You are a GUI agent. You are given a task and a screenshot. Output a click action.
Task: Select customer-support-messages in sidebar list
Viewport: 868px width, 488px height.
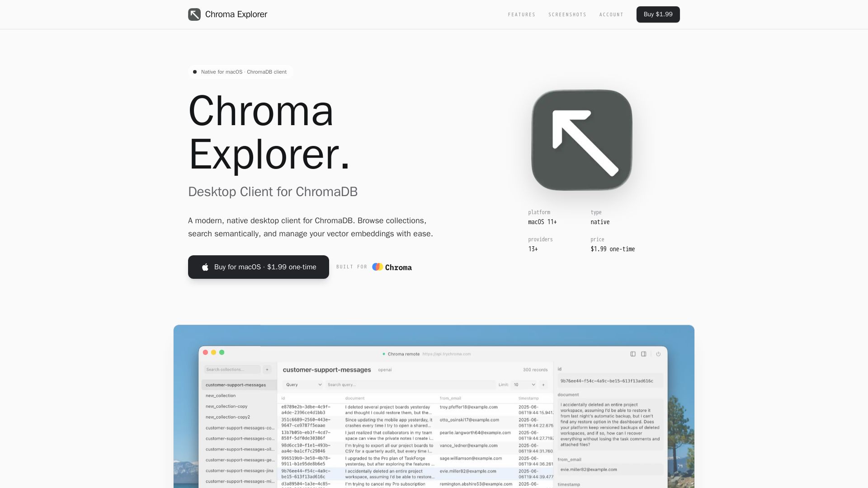239,385
